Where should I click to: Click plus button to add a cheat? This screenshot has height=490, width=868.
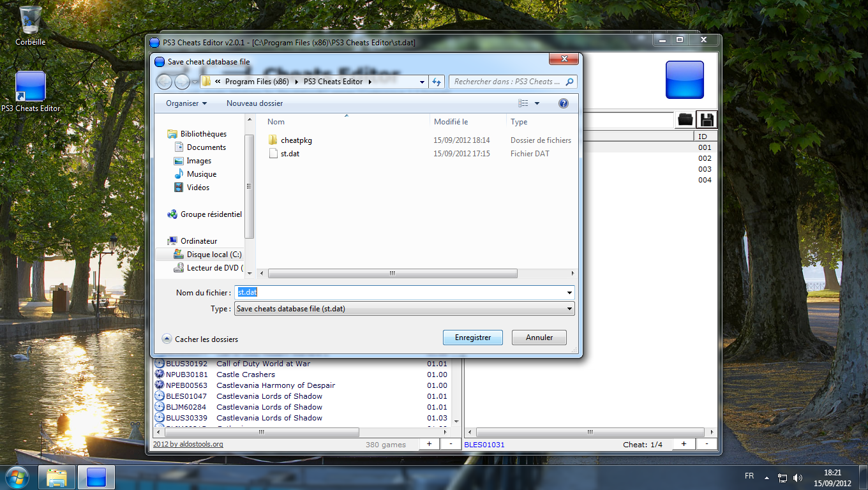pos(684,444)
